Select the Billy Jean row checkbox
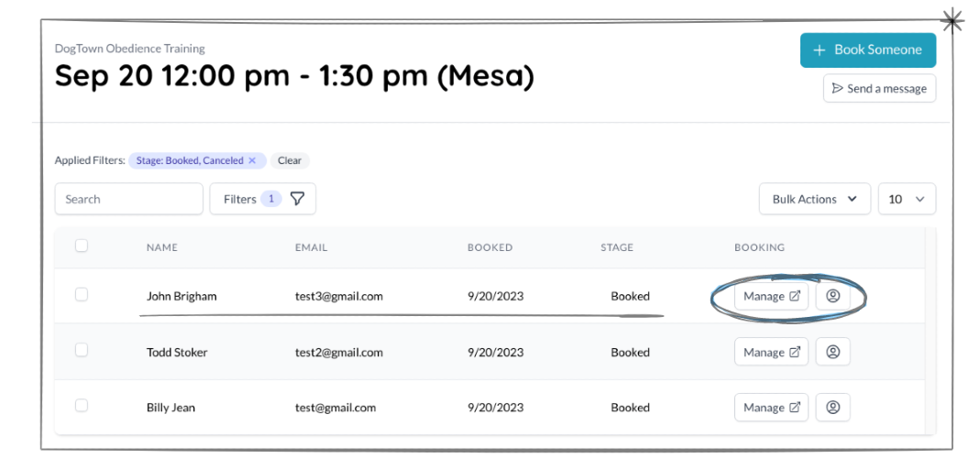The image size is (980, 458). [82, 406]
